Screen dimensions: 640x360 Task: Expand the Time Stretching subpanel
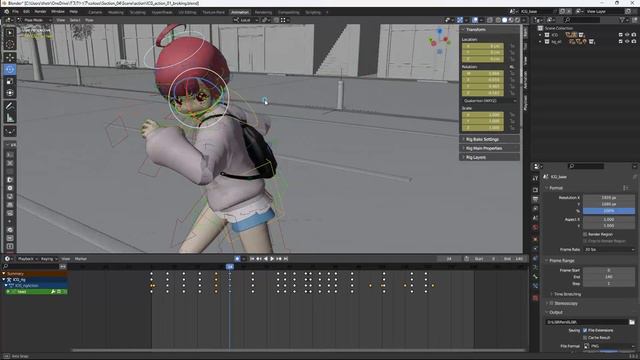tap(566, 294)
